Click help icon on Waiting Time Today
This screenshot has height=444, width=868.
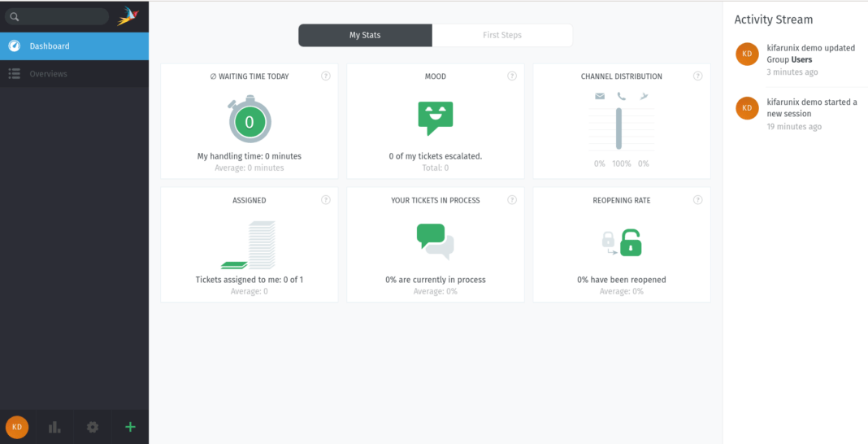(325, 76)
